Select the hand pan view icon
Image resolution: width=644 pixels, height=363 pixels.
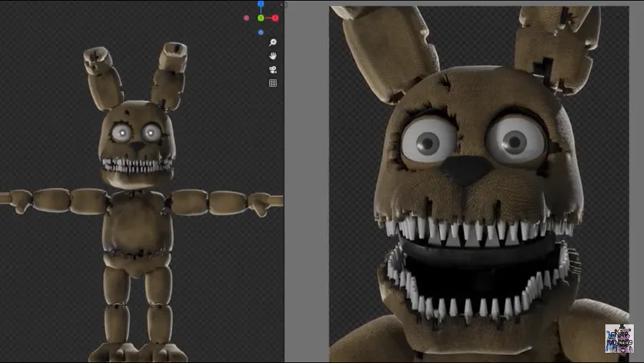pos(273,56)
